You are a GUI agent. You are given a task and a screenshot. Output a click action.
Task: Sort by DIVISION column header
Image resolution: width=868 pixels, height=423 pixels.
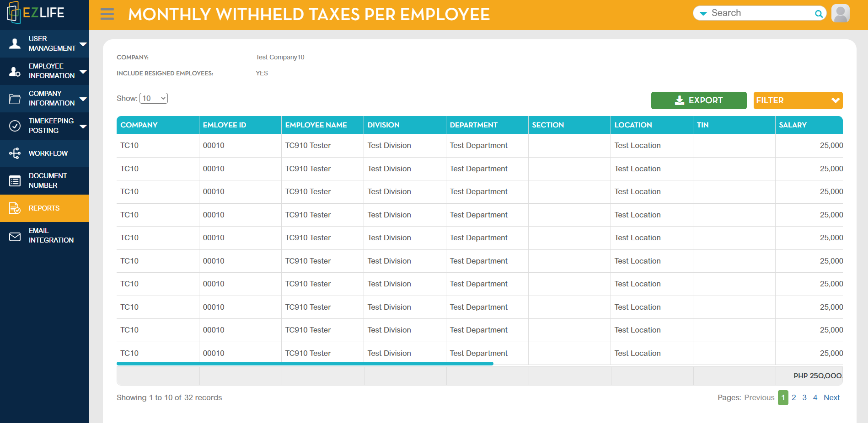pos(404,125)
